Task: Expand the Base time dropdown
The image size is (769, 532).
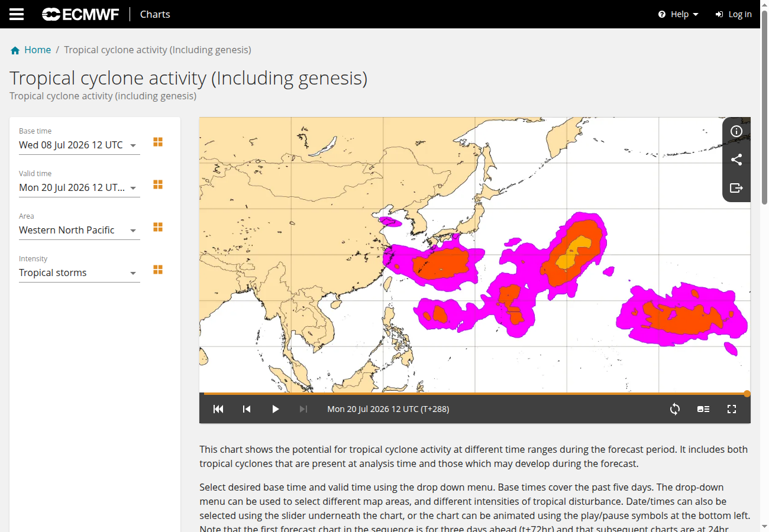Action: tap(79, 145)
